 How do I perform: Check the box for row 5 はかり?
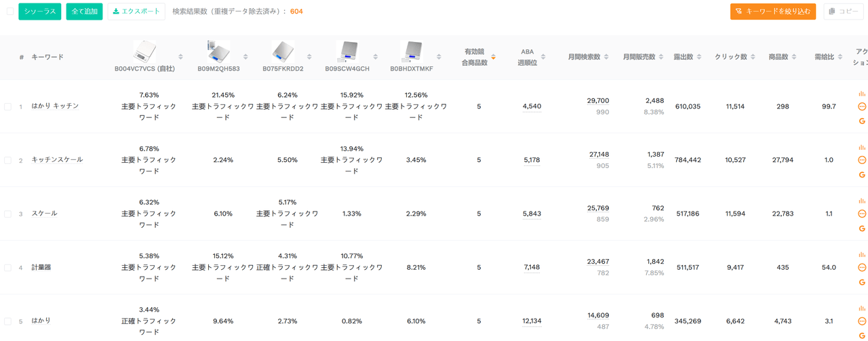tap(8, 321)
